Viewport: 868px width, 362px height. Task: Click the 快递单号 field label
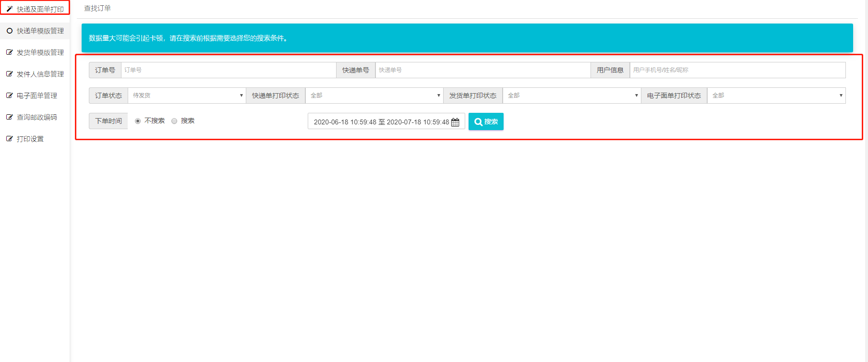point(356,70)
